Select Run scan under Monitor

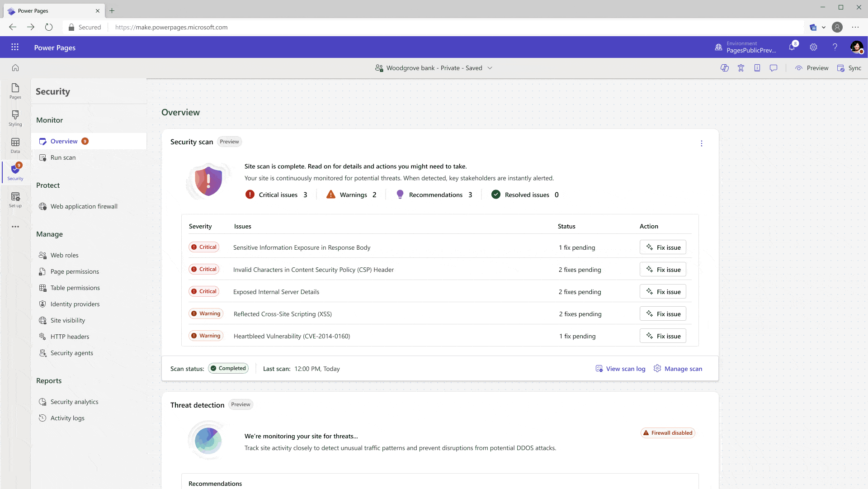click(x=63, y=157)
